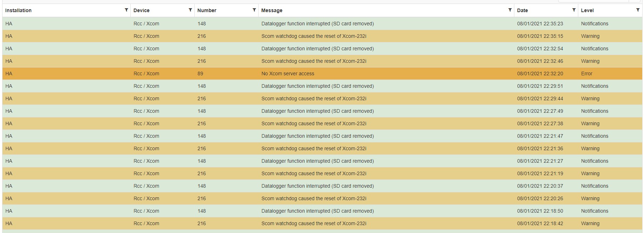Screen dimensions: 644x233
Task: Click HA installation in the 22:18:42 row
Action: coord(9,223)
